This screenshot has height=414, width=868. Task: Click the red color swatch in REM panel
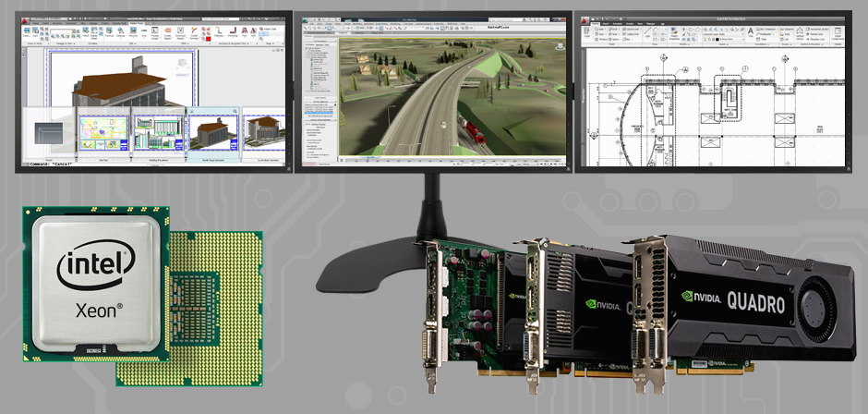point(208,39)
